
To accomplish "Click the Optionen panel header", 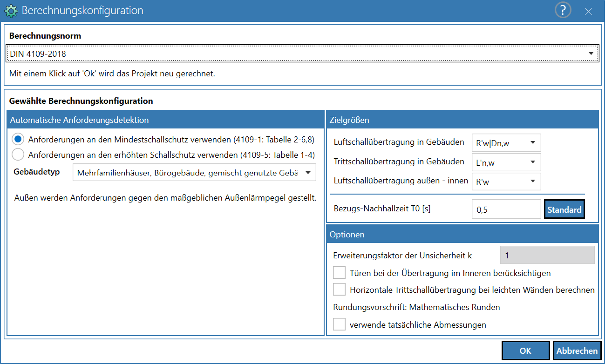I will click(462, 234).
